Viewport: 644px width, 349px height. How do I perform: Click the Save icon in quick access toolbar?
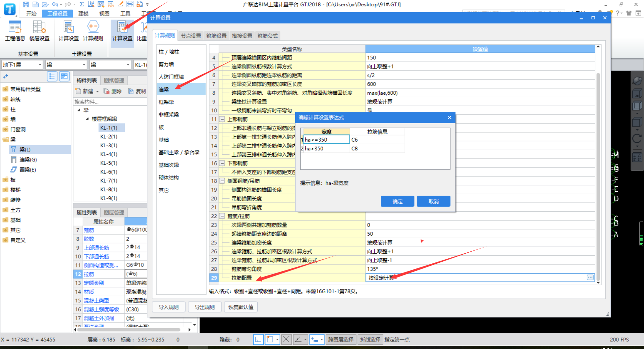26,4
